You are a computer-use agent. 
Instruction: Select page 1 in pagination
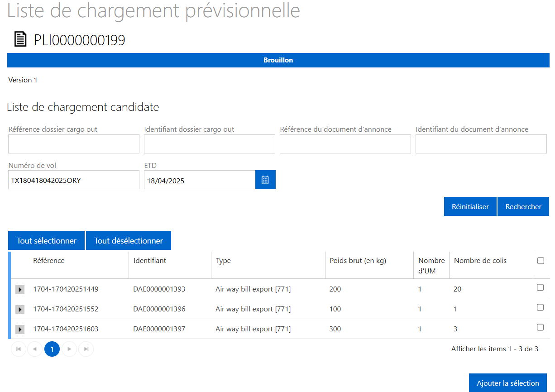coord(52,349)
